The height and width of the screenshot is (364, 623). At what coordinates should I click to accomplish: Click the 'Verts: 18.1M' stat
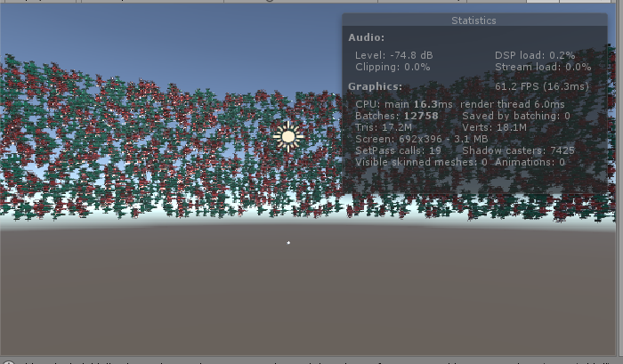[494, 127]
